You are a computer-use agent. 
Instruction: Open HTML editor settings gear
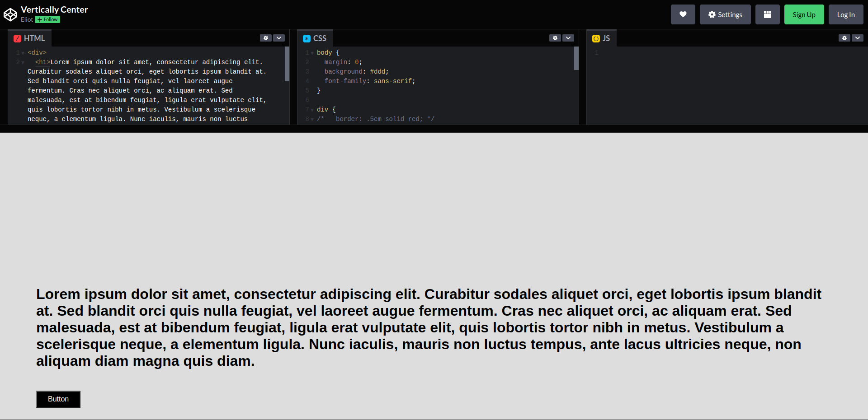coord(266,38)
